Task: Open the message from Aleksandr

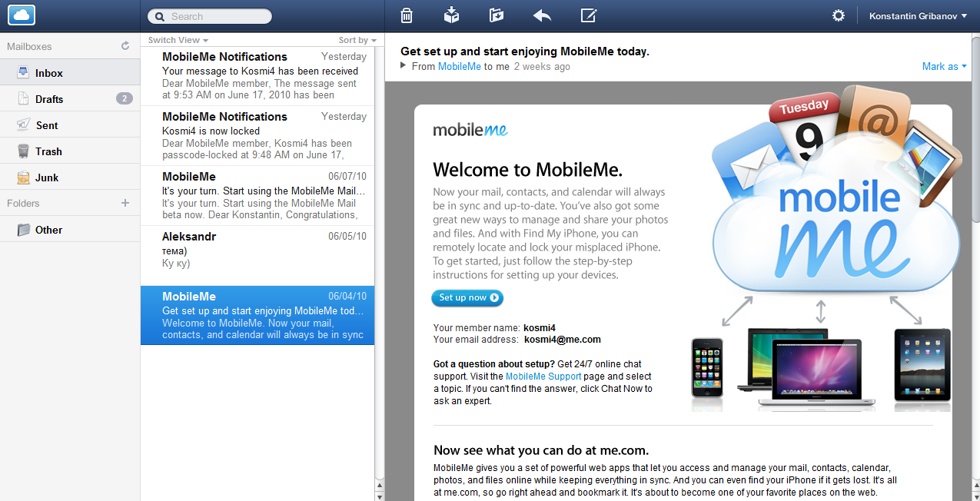Action: 257,256
